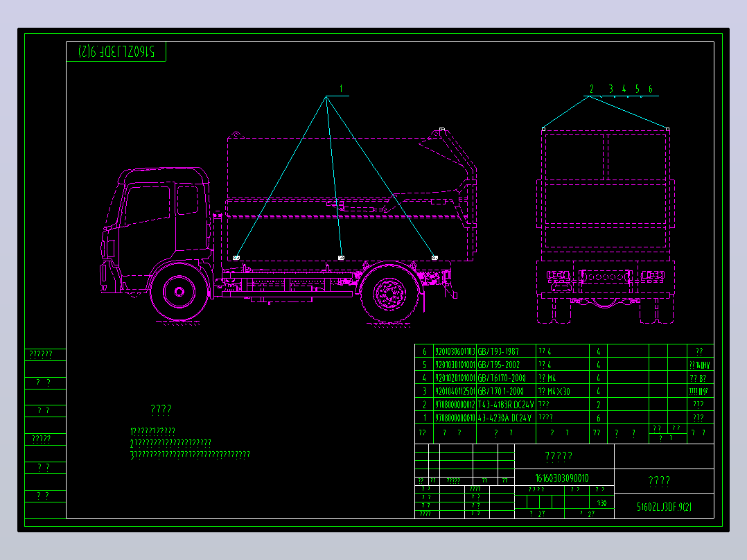Click part code 9708000000010 cell
The image size is (747, 560).
click(455, 418)
